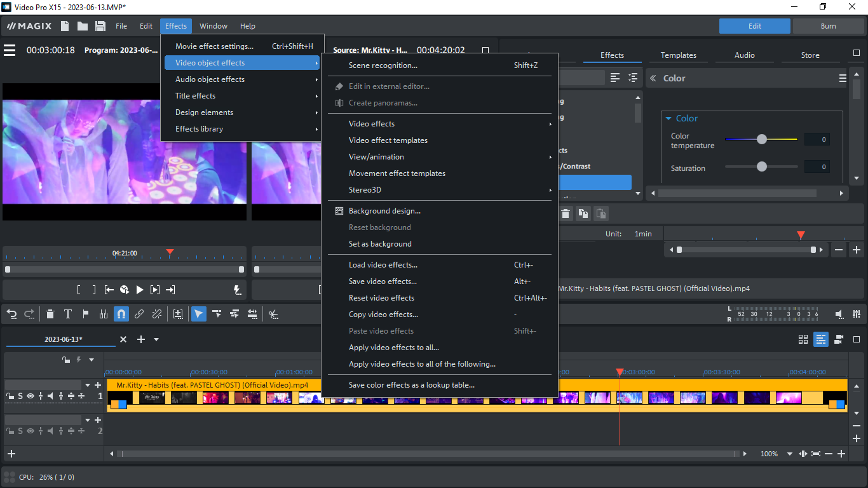Toggle the magnet snapping button
Image resolution: width=868 pixels, height=488 pixels.
pos(121,314)
